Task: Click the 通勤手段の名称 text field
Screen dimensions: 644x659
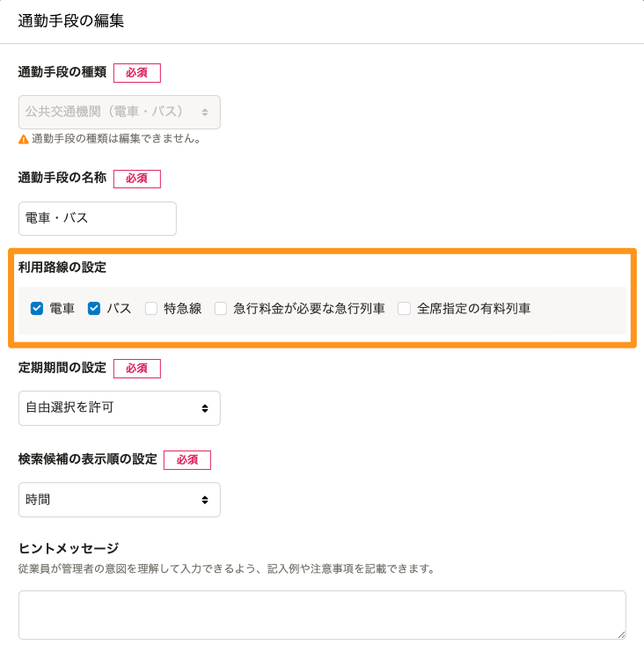Action: pyautogui.click(x=97, y=219)
